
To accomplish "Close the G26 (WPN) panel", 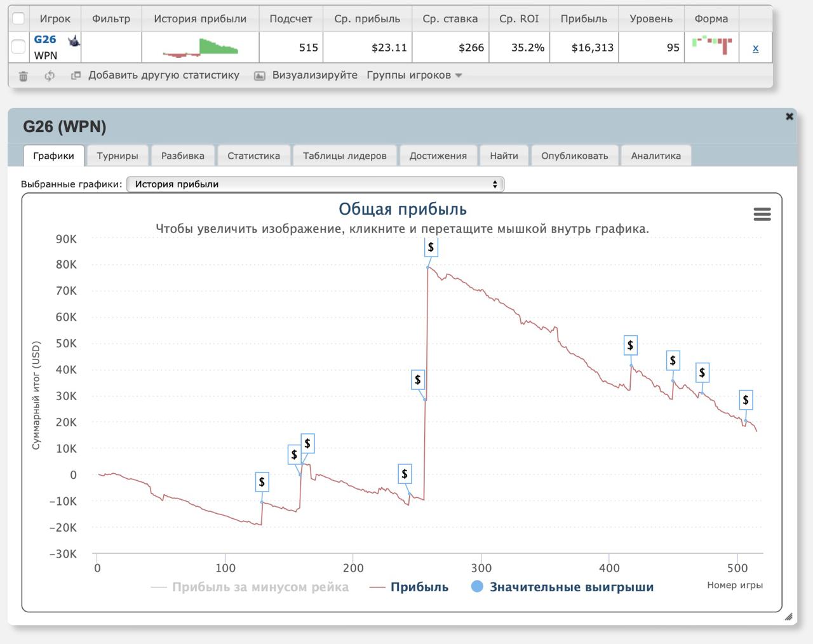I will 789,116.
